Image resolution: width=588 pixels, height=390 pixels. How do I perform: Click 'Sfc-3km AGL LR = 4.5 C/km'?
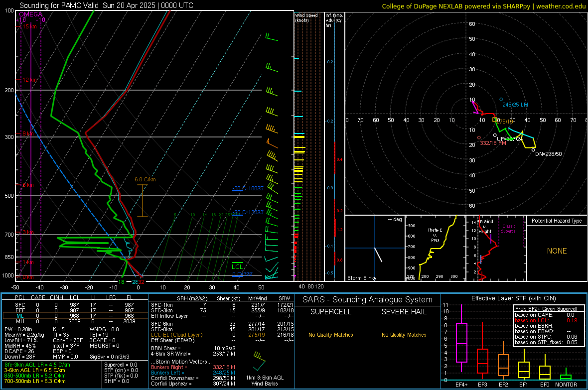tap(37, 365)
